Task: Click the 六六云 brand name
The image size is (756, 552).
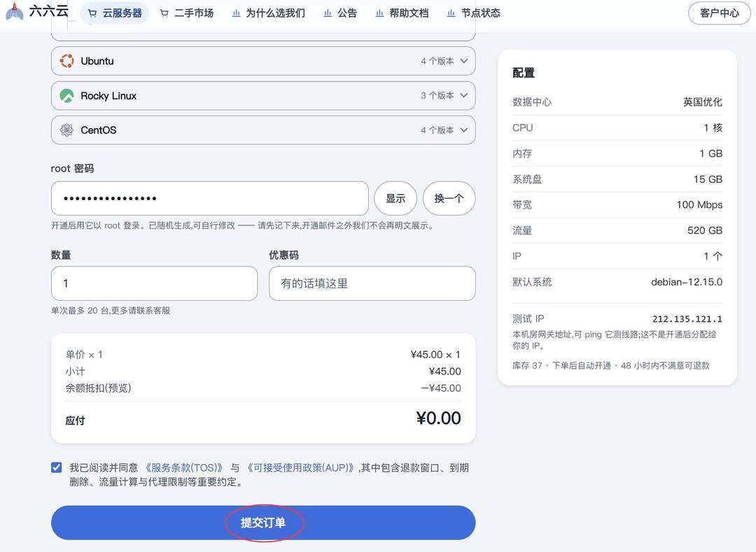Action: coord(49,11)
